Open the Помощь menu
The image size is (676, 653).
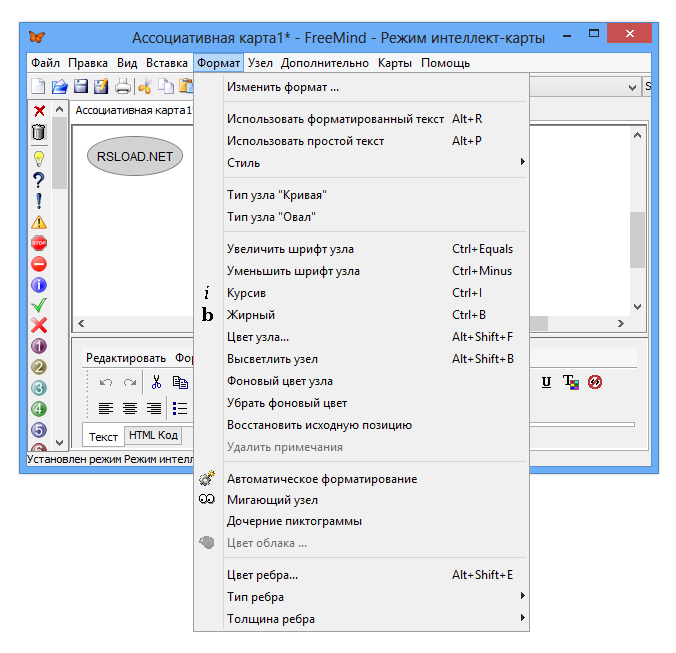(x=445, y=63)
